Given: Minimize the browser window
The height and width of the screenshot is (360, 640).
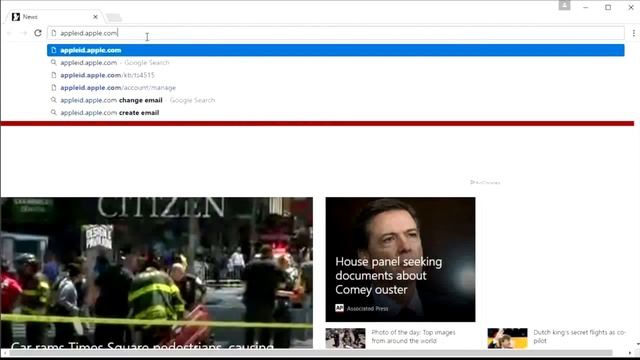Looking at the screenshot, I should click(x=586, y=7).
